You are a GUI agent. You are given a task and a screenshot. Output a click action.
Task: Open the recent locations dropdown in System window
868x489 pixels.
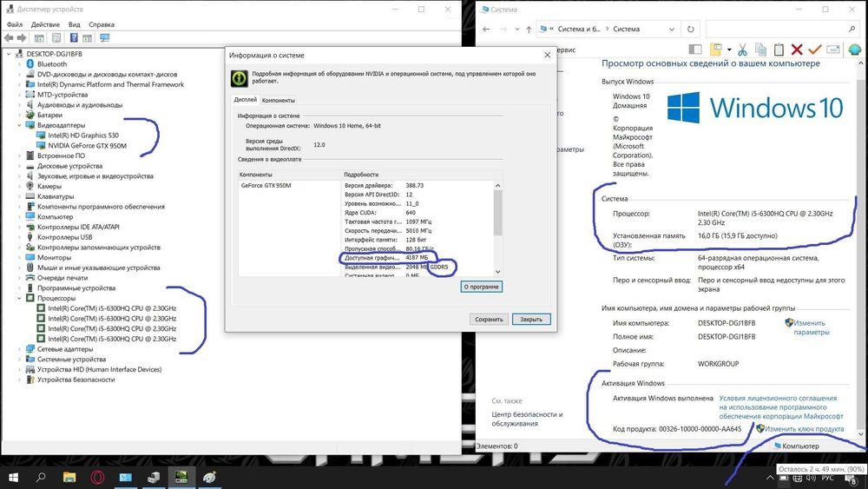coord(517,30)
